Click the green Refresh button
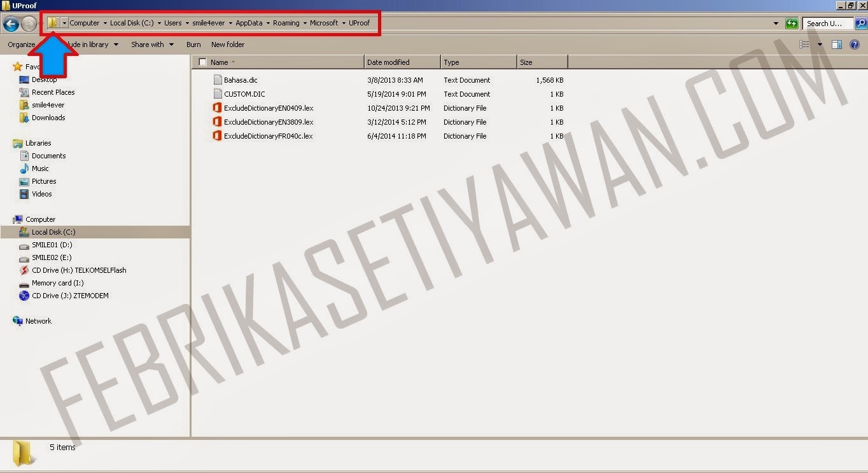This screenshot has height=473, width=868. click(x=792, y=24)
